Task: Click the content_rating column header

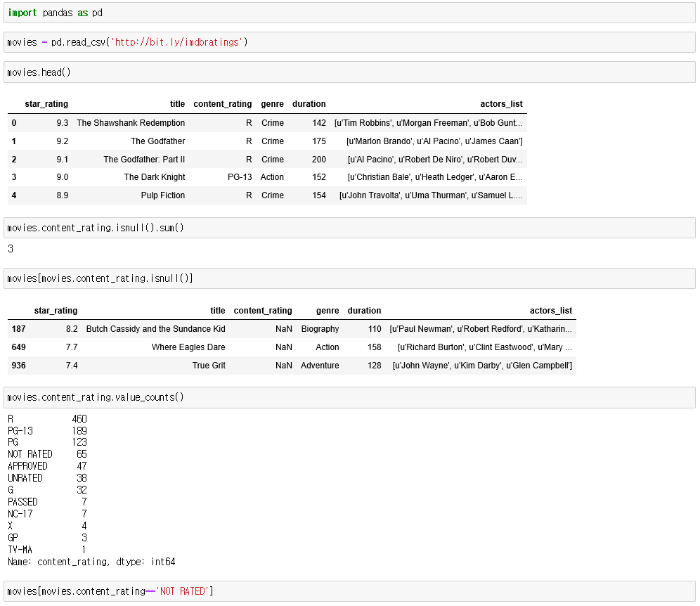Action: pos(222,104)
